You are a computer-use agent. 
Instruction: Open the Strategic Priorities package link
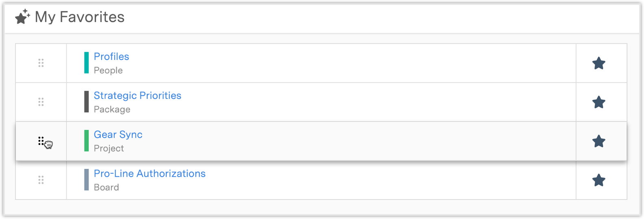click(137, 96)
